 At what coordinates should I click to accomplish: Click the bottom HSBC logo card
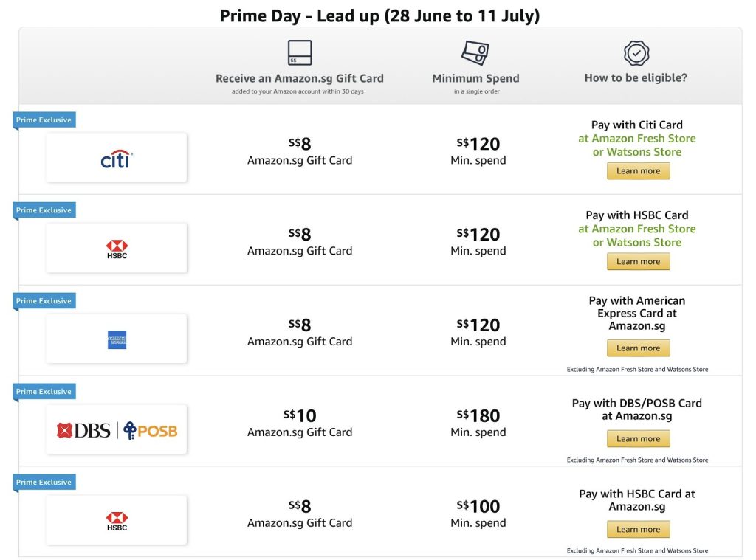coord(117,521)
